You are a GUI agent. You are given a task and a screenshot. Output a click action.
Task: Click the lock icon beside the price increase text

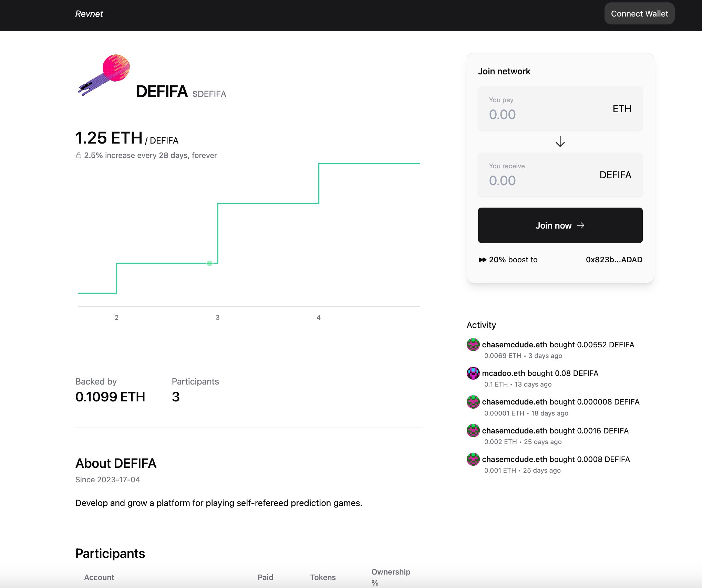click(78, 155)
